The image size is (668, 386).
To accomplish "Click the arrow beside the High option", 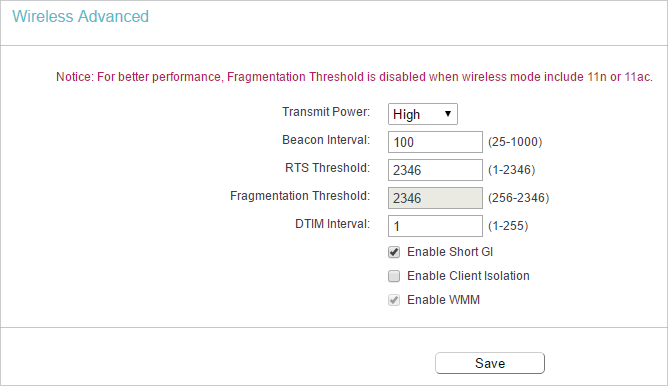I will [x=448, y=114].
